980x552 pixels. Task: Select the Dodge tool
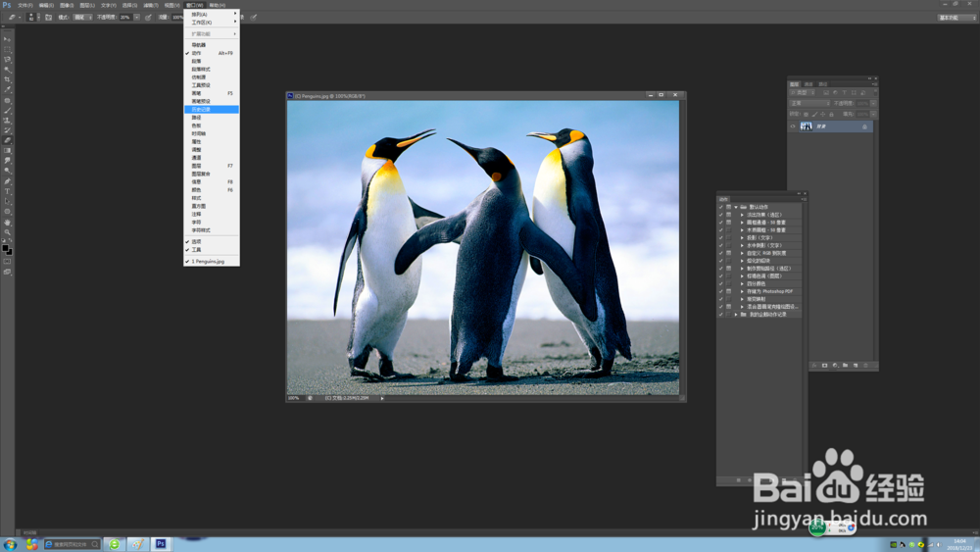click(8, 171)
